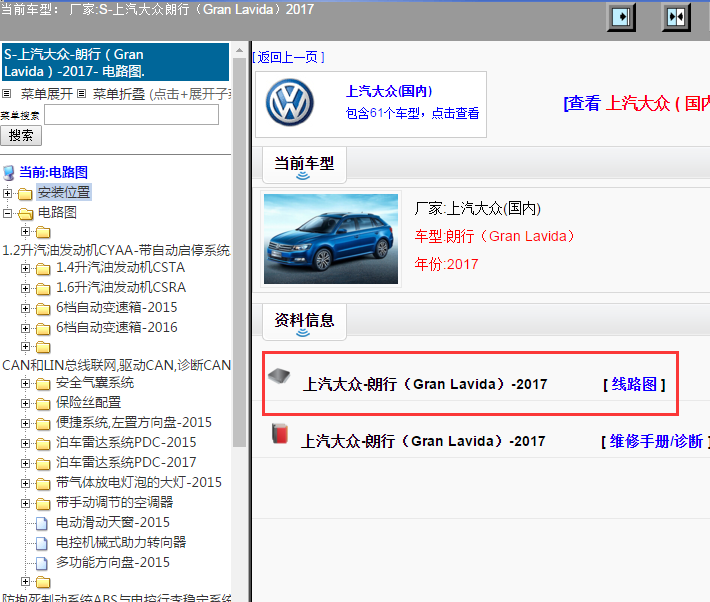Open the 当前车型 tab
This screenshot has height=602, width=710.
pyautogui.click(x=304, y=165)
